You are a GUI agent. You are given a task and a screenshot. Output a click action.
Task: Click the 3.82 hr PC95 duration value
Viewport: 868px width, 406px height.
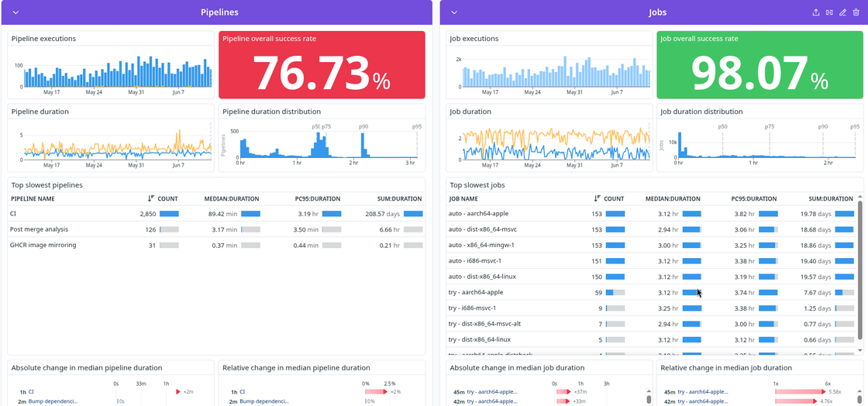(x=745, y=214)
